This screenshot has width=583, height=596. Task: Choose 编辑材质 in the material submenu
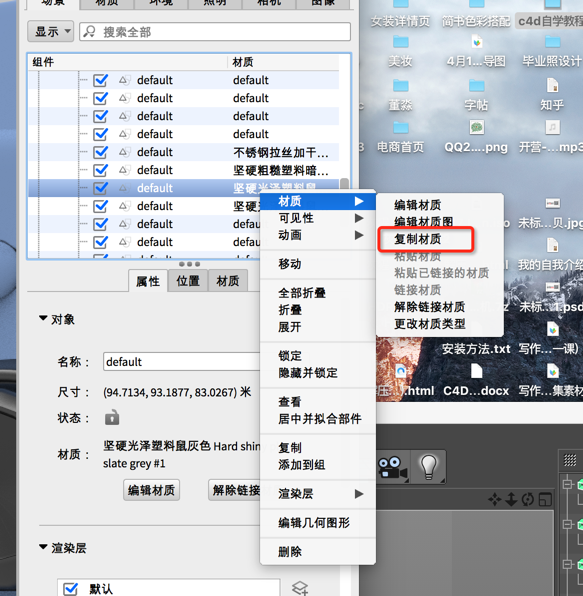point(418,205)
